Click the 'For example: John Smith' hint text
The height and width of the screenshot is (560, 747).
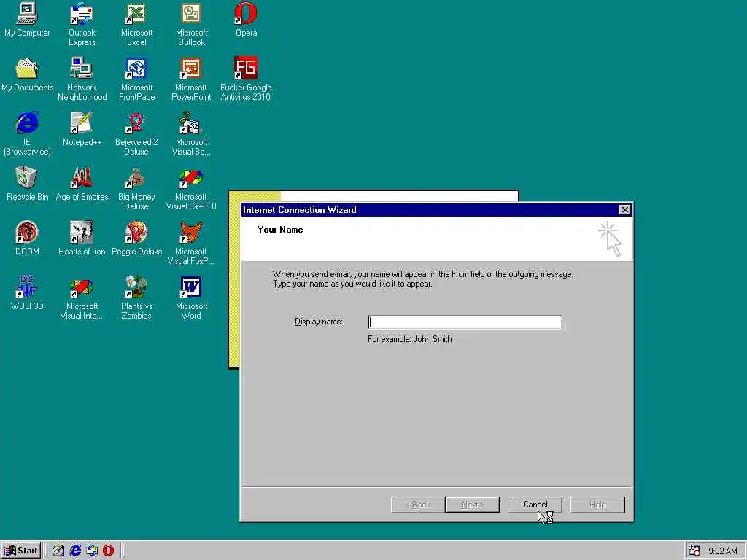[410, 339]
